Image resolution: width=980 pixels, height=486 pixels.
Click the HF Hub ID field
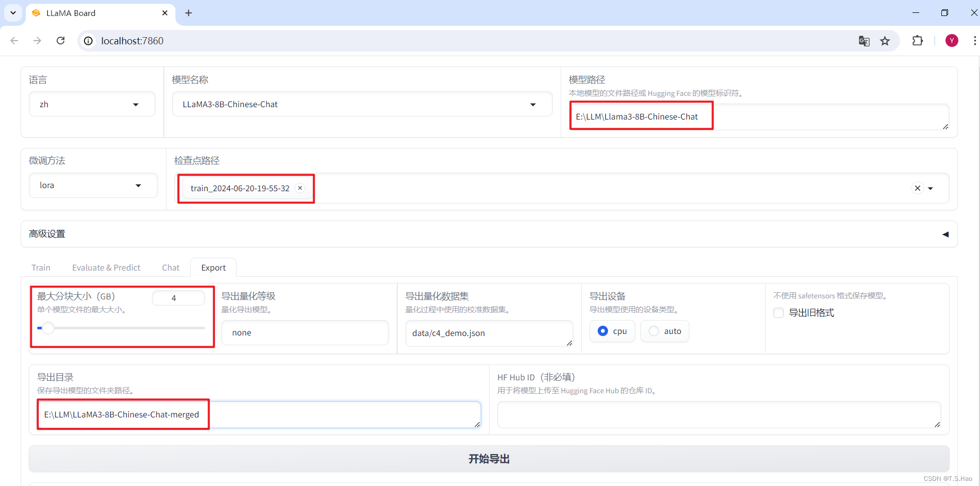coord(719,415)
